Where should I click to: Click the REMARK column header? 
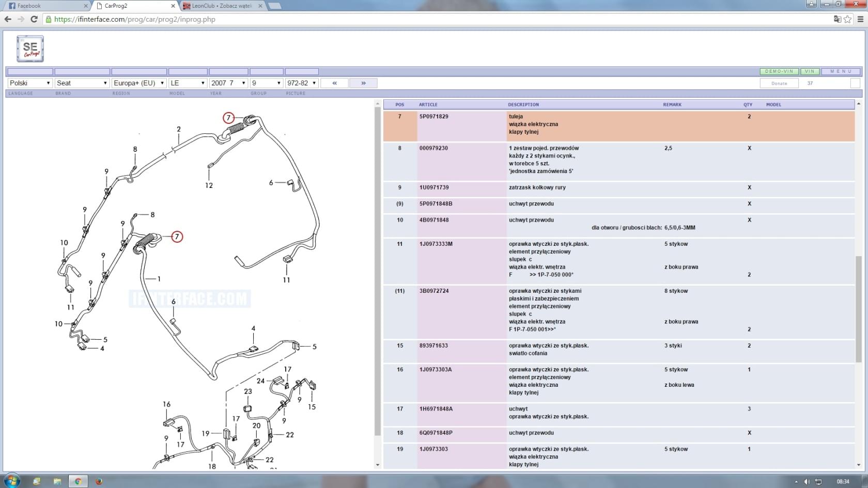click(x=672, y=105)
